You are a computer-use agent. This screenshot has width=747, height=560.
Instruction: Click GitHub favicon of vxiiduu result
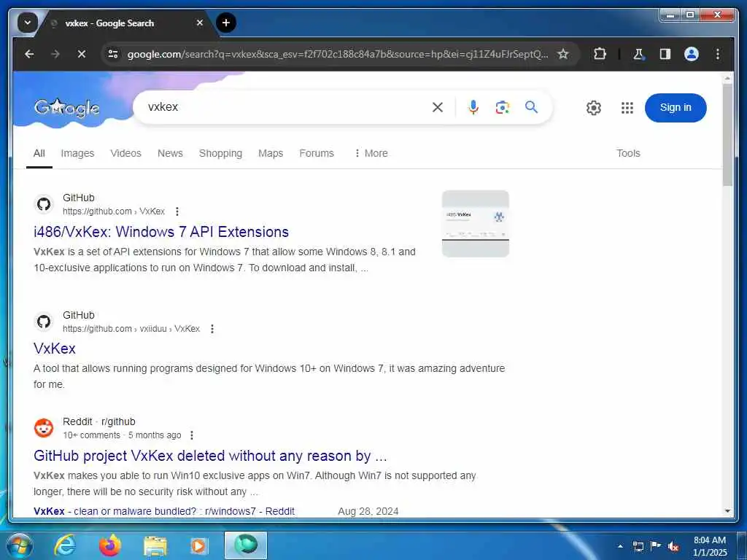44,322
